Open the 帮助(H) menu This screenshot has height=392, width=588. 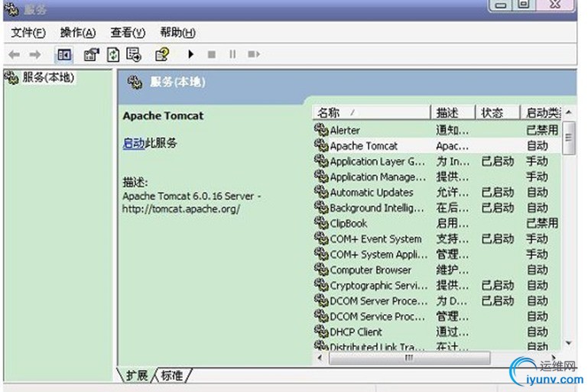(x=177, y=33)
